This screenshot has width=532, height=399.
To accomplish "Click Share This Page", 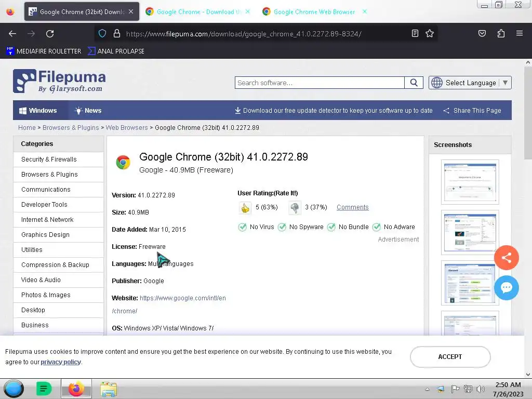I will pos(472,111).
